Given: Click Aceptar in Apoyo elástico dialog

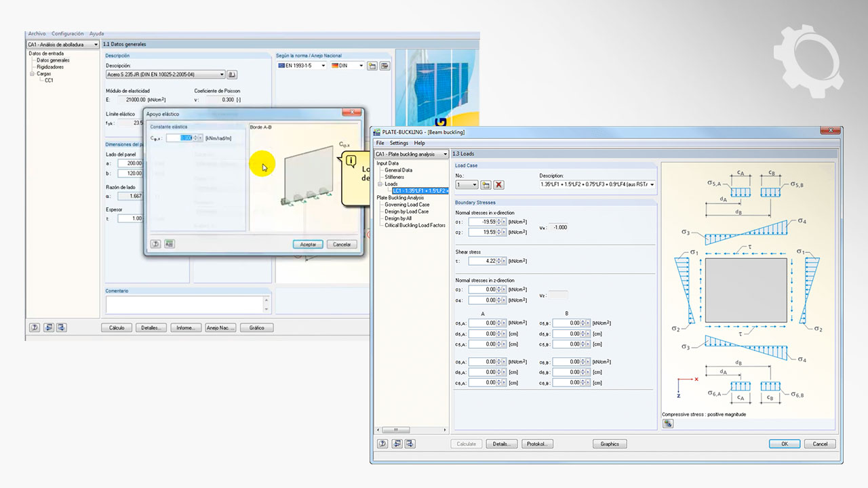Looking at the screenshot, I should tap(308, 244).
